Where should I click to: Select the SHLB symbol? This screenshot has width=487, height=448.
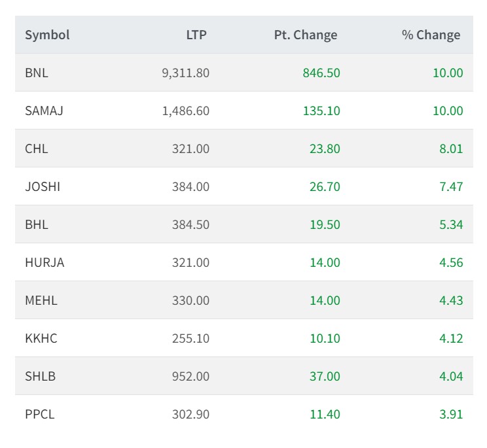(x=40, y=376)
